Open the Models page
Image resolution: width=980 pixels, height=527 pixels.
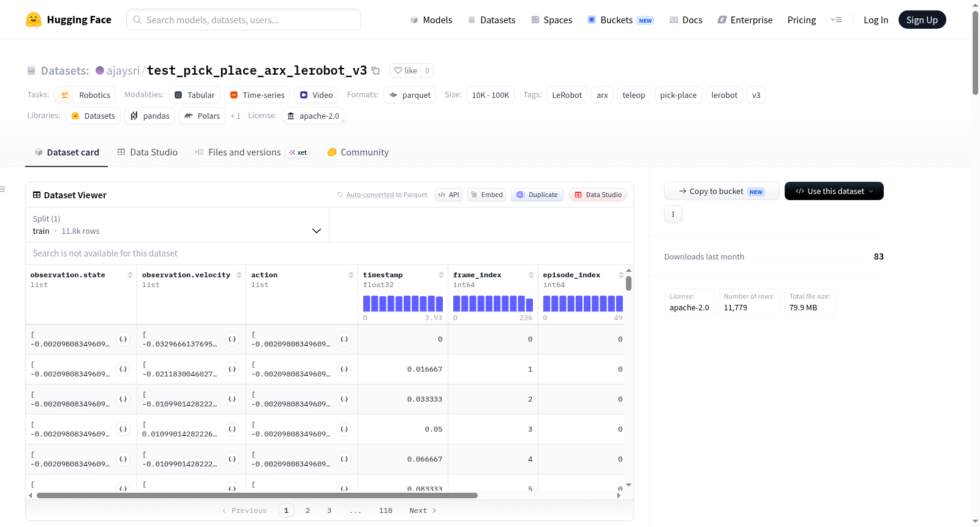click(x=431, y=20)
